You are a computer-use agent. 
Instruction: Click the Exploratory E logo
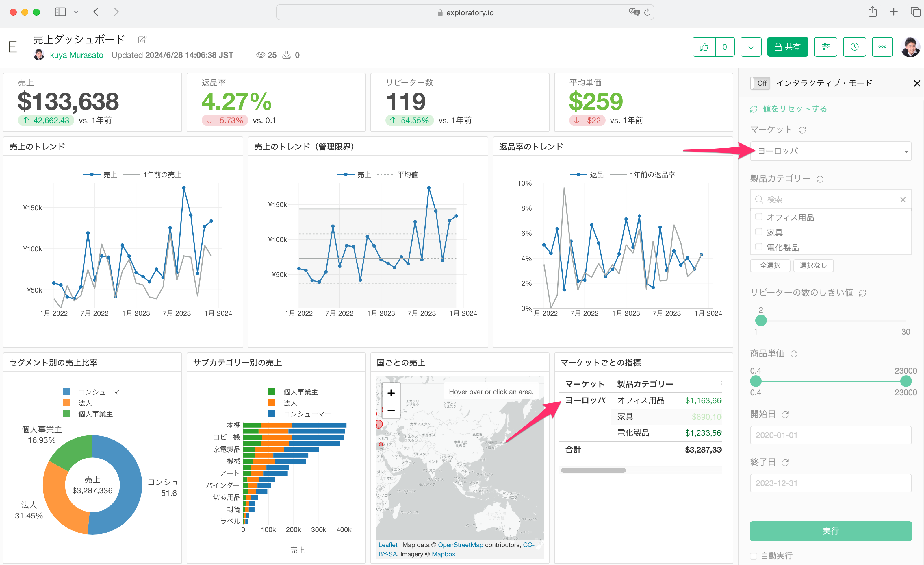click(x=13, y=47)
